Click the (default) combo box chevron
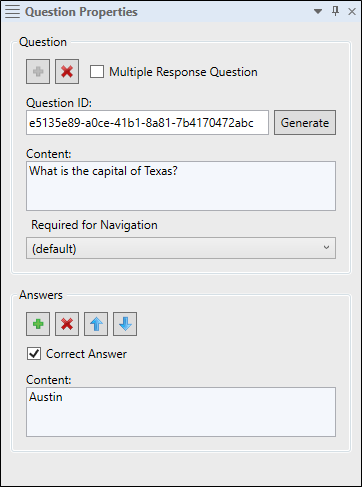 point(326,248)
